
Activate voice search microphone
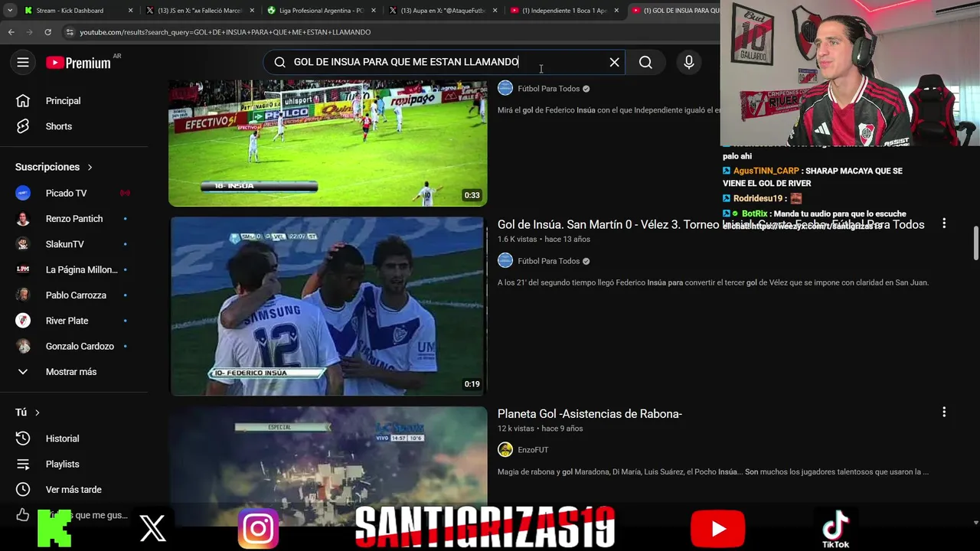pyautogui.click(x=689, y=62)
